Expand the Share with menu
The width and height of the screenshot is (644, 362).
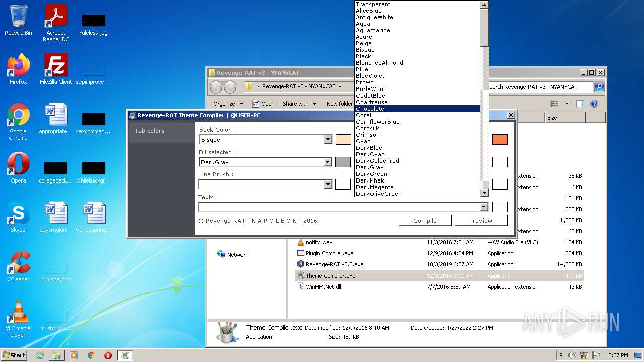click(299, 104)
